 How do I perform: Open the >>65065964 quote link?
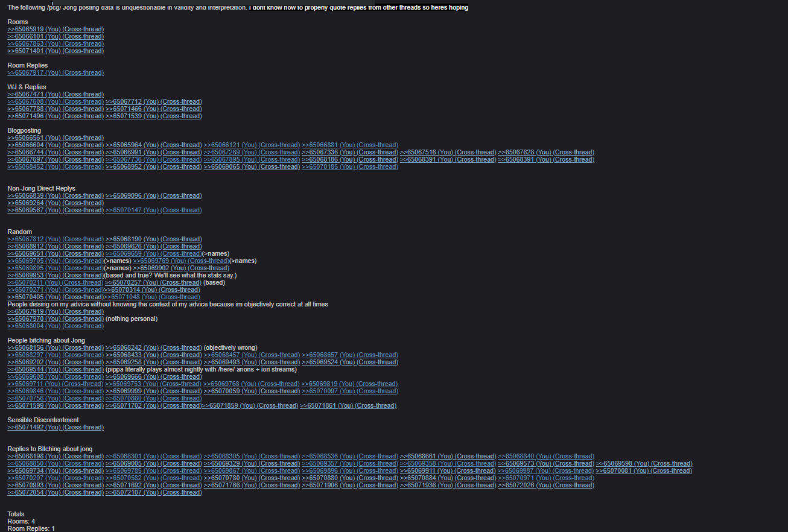pos(154,145)
